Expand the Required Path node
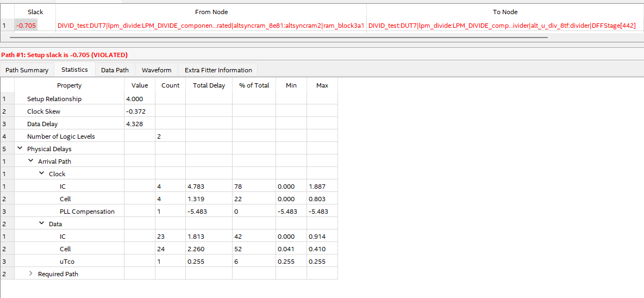 (31, 274)
